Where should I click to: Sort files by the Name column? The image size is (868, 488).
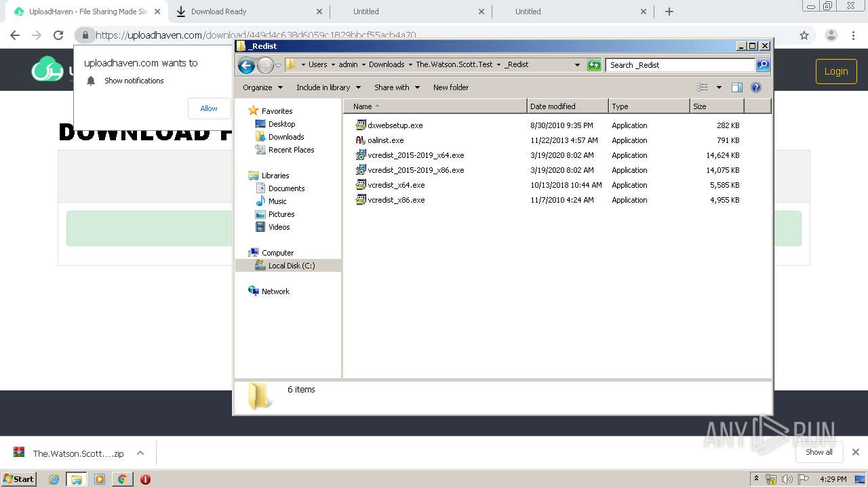click(x=435, y=106)
